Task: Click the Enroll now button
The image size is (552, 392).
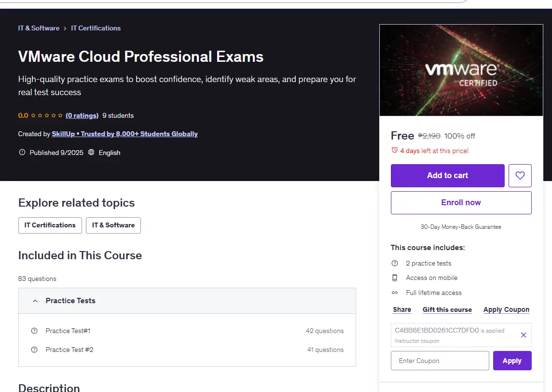Action: click(461, 202)
